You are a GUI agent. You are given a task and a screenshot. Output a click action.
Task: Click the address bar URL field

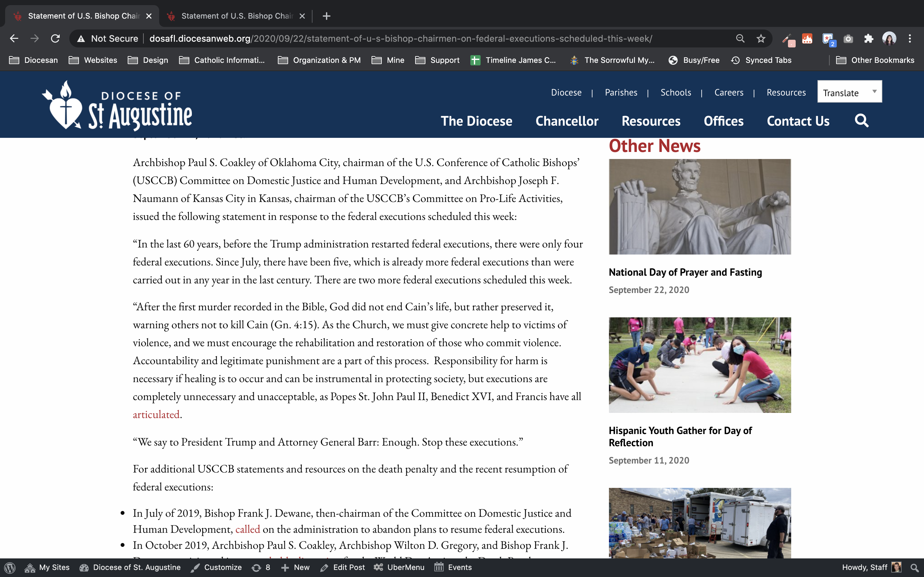click(x=401, y=38)
